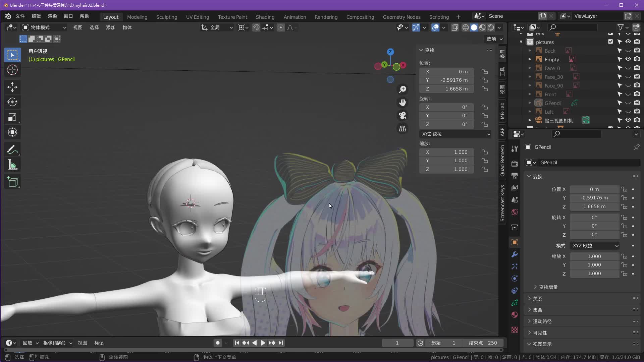
Task: Click the Options button in viewport header
Action: click(x=494, y=39)
